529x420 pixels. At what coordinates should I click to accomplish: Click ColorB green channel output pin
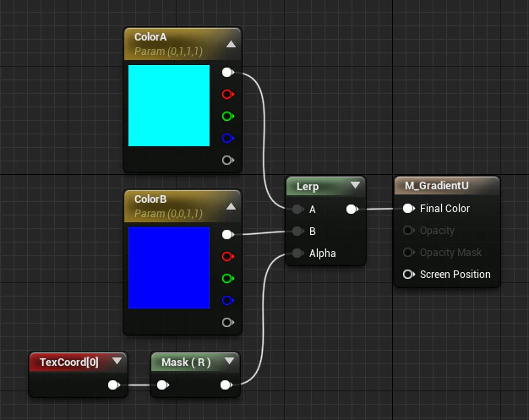click(x=228, y=279)
